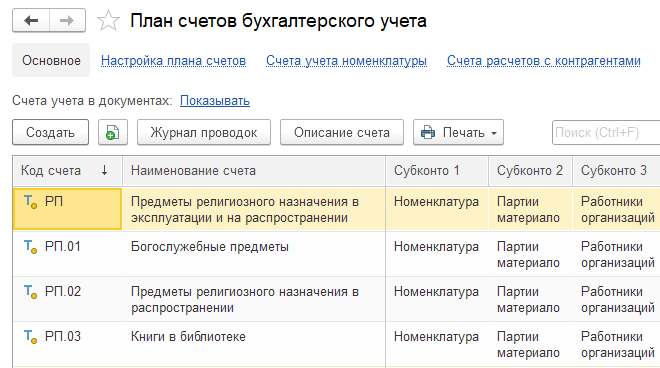Click the Показывать link

point(215,101)
